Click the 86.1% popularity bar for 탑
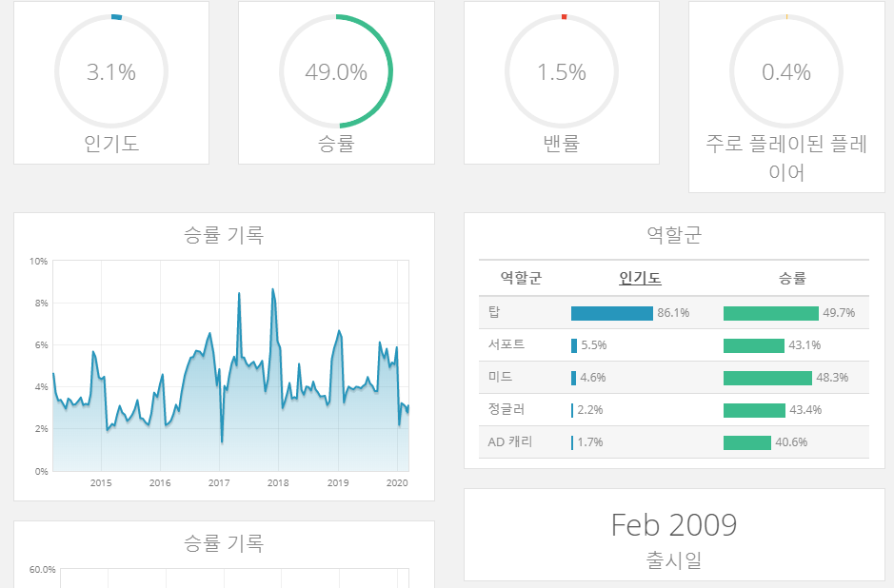The height and width of the screenshot is (588, 894). point(612,313)
